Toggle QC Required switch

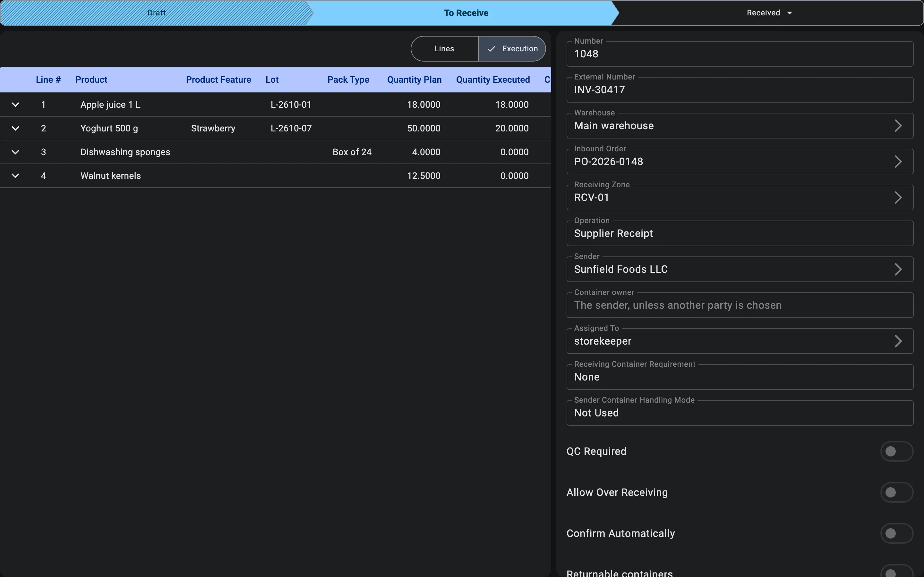click(896, 451)
